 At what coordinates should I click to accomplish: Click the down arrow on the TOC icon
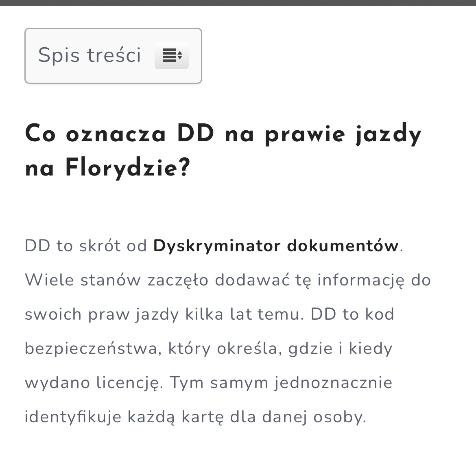179,58
